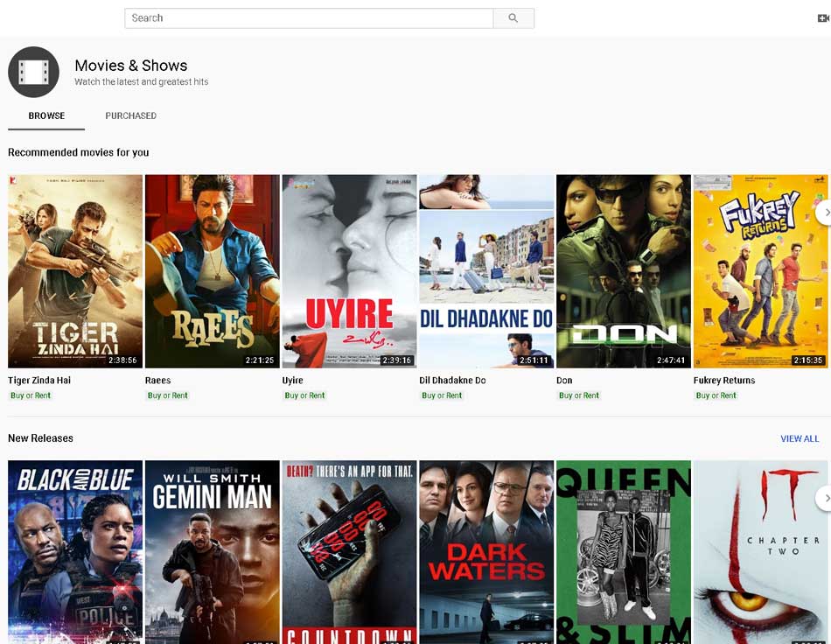Click the search magnifier button
Image resolution: width=831 pixels, height=644 pixels.
tap(513, 18)
